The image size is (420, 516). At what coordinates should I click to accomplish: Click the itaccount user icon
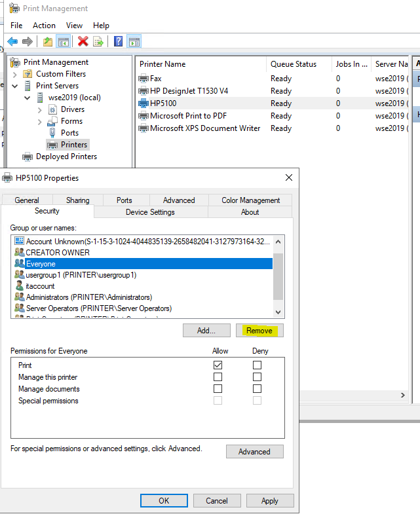pos(20,286)
